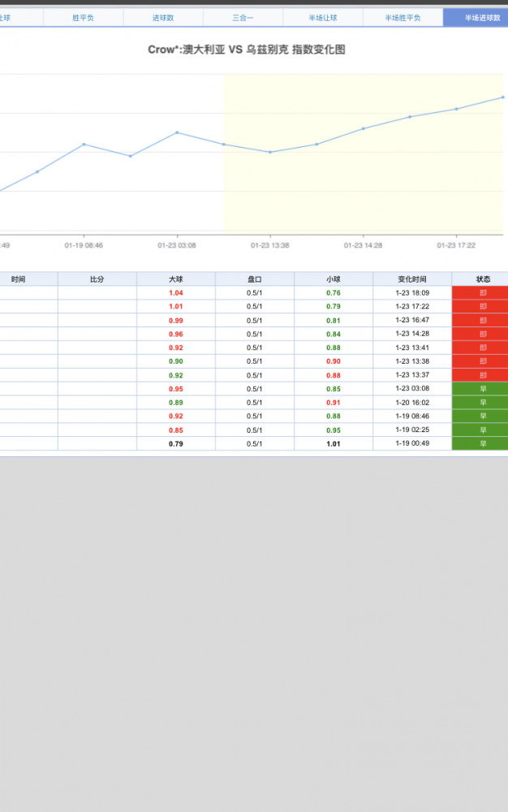Viewport: 508px width, 812px height.
Task: Click the 大球 column header
Action: point(176,279)
